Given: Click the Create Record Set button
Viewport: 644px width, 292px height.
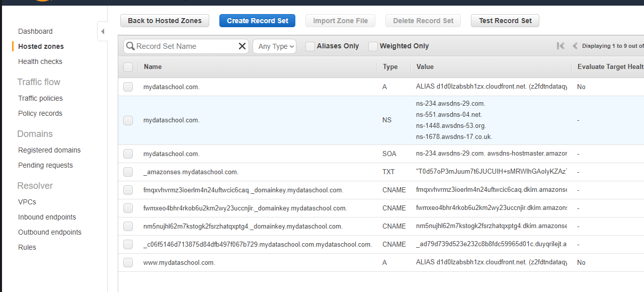Looking at the screenshot, I should (x=257, y=21).
